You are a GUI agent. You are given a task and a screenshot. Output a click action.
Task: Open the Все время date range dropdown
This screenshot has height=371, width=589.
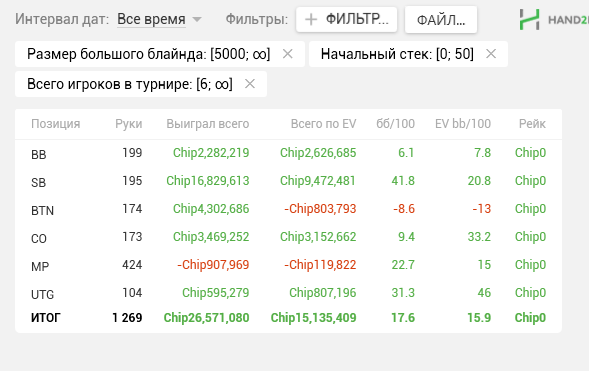pos(151,19)
